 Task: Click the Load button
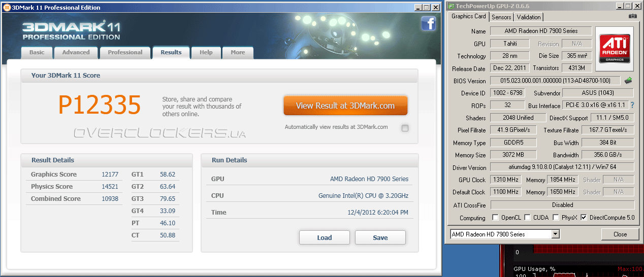tap(325, 237)
